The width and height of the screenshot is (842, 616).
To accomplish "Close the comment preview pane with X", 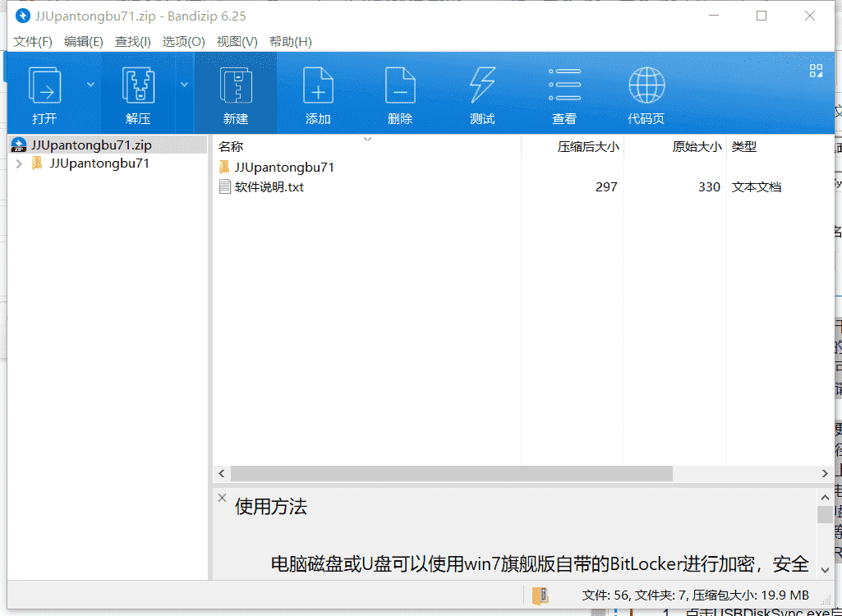I will click(x=222, y=498).
